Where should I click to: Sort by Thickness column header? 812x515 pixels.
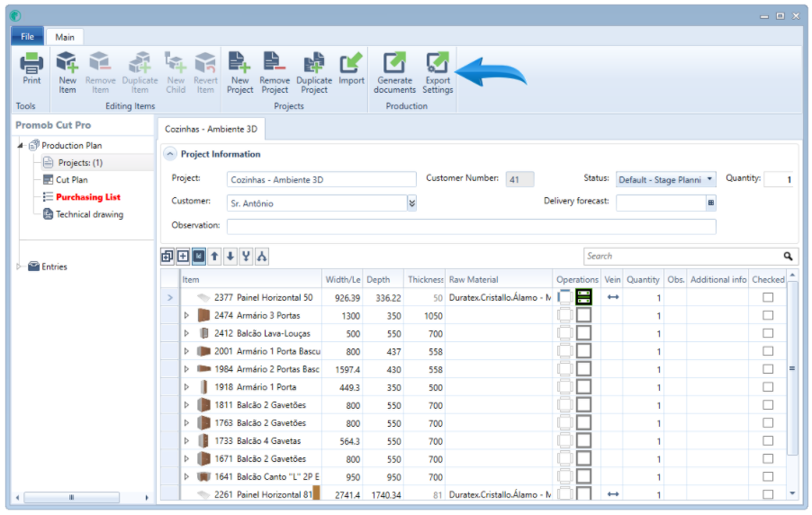pos(425,279)
